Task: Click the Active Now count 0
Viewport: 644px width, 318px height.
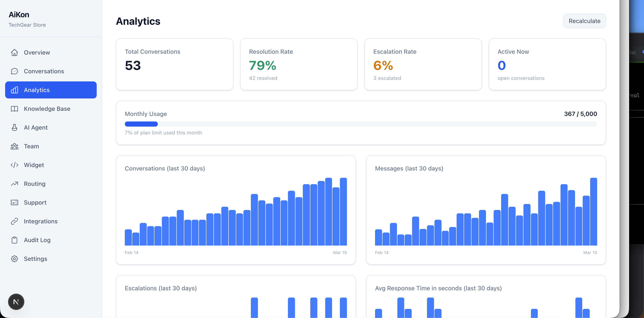Action: tap(502, 66)
